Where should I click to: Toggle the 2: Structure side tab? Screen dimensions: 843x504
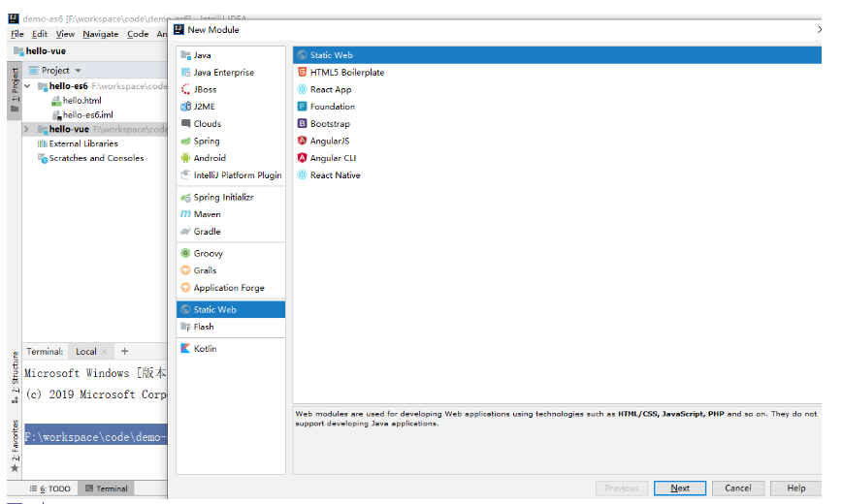click(x=15, y=377)
